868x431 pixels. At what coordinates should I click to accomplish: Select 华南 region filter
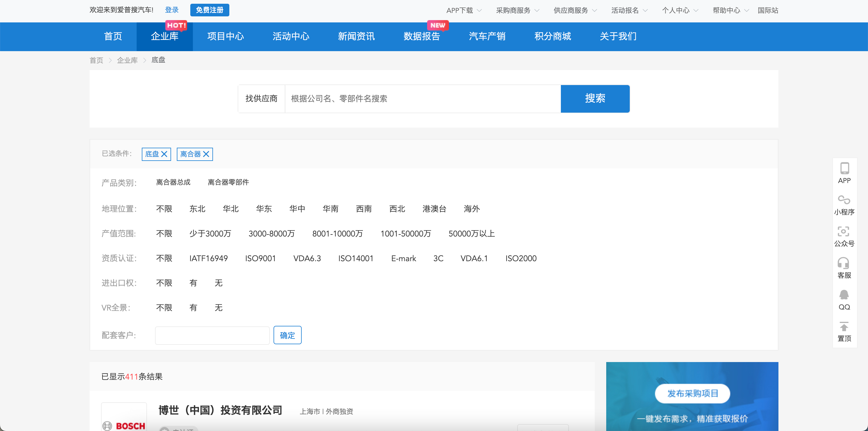coord(330,209)
